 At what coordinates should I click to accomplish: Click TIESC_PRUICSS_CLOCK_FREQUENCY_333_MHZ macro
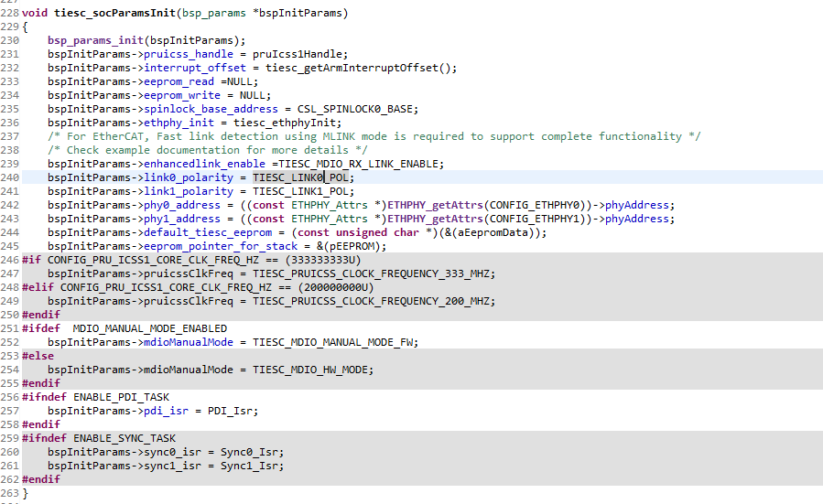pos(371,273)
